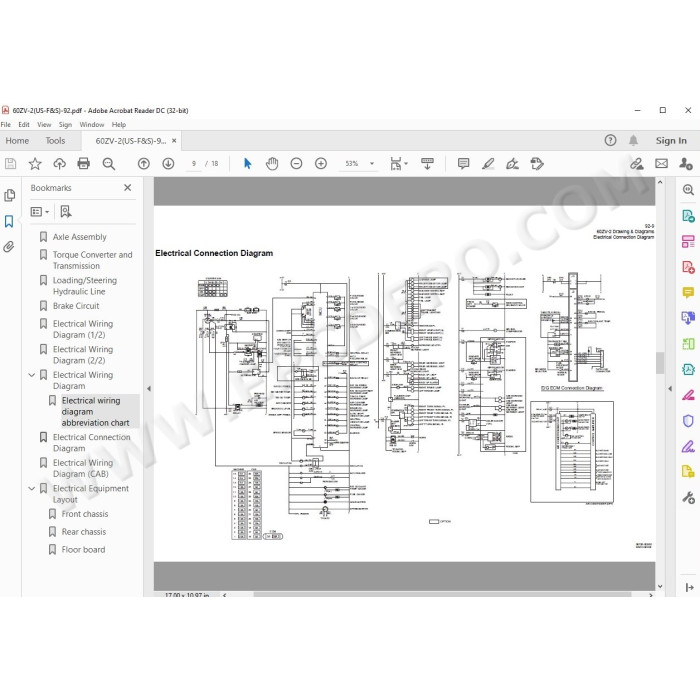Open Electrical Wiring Diagram (2/2) bookmark
The height and width of the screenshot is (700, 700).
(x=83, y=355)
